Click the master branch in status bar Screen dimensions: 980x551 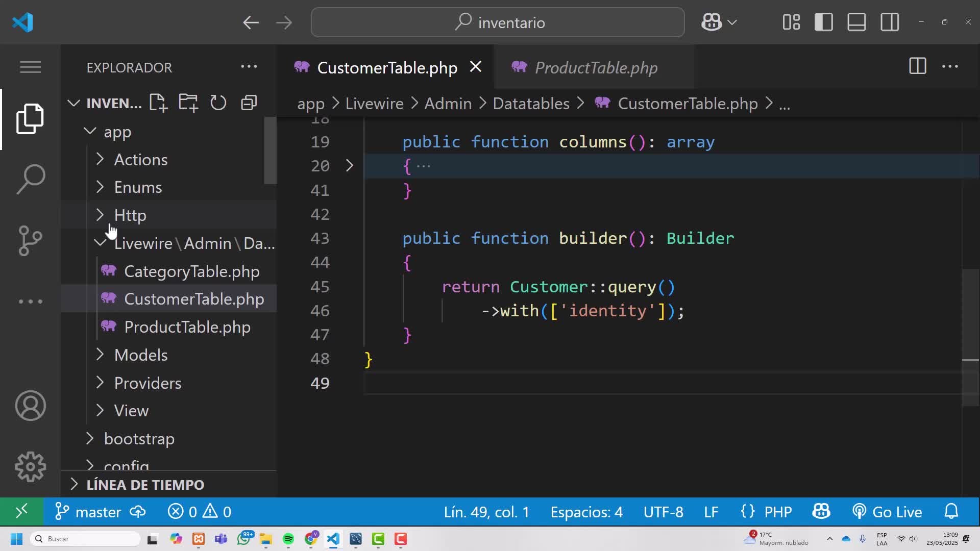(x=88, y=511)
